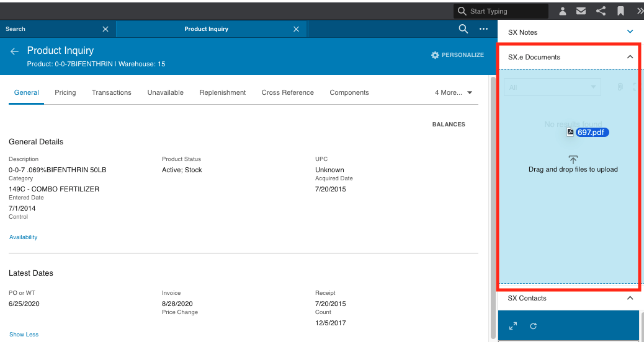The image size is (644, 342).
Task: Click the Count date 12/5/2017
Action: tap(330, 323)
